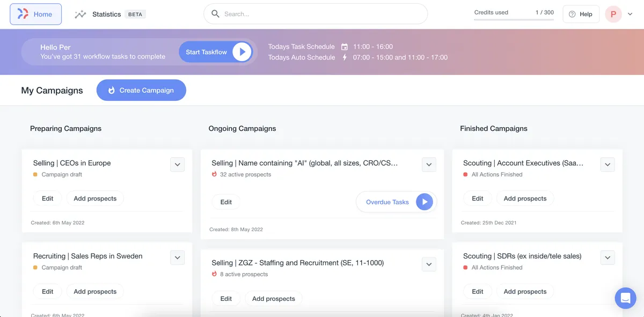The image size is (644, 317).
Task: Expand options for Name containing AI campaign
Action: (x=429, y=165)
